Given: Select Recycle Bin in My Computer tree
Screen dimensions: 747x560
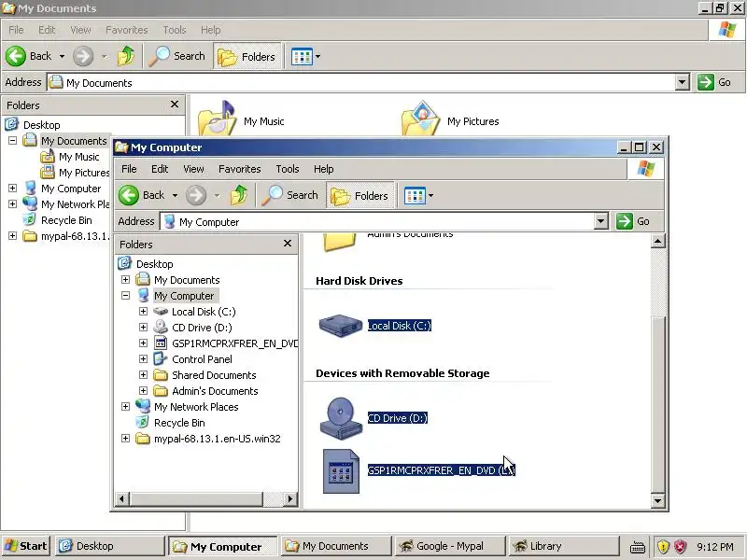Looking at the screenshot, I should click(179, 423).
